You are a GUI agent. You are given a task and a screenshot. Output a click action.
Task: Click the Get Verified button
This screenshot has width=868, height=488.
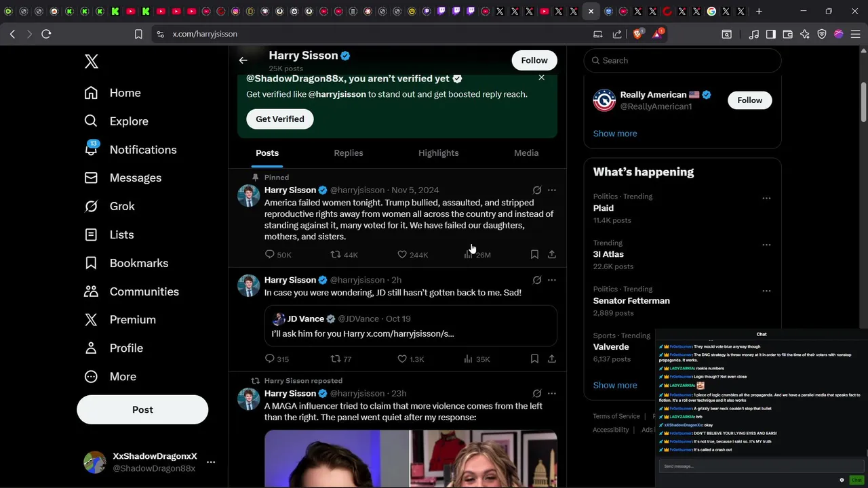(280, 119)
